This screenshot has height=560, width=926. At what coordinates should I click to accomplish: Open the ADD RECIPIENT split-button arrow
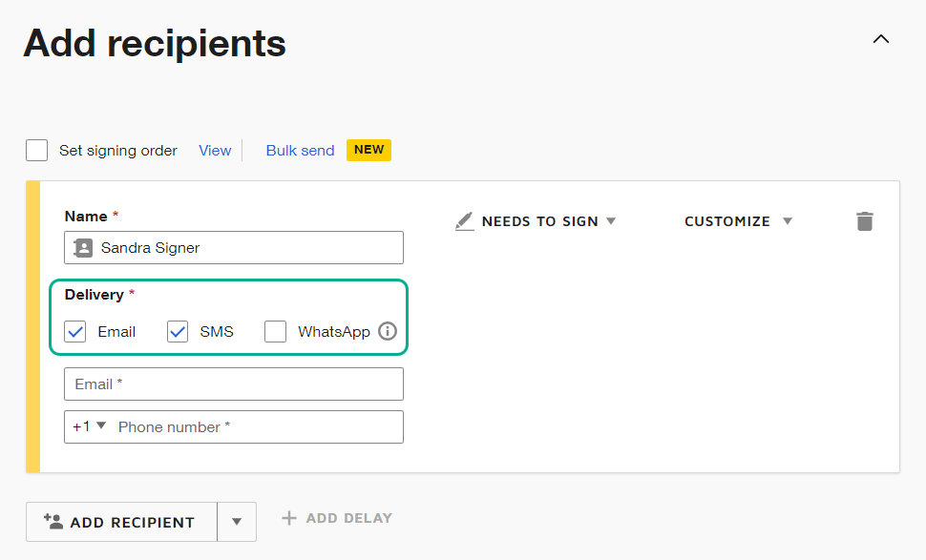pyautogui.click(x=237, y=521)
